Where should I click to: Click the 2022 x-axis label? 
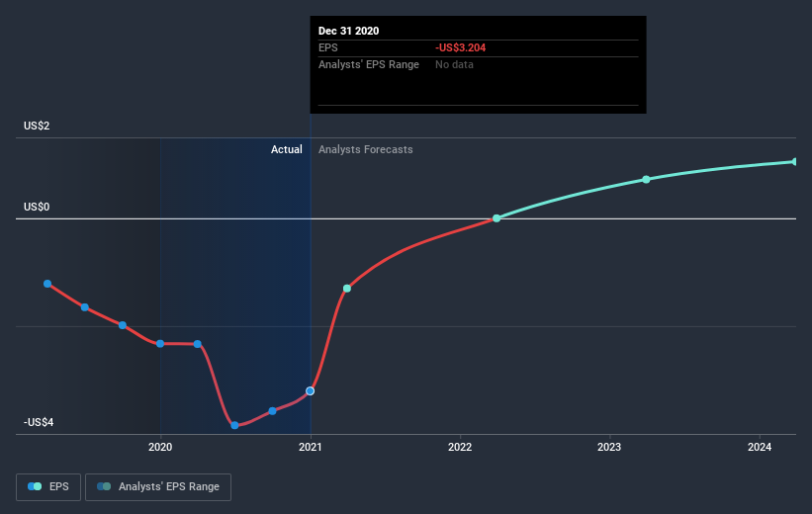[460, 447]
